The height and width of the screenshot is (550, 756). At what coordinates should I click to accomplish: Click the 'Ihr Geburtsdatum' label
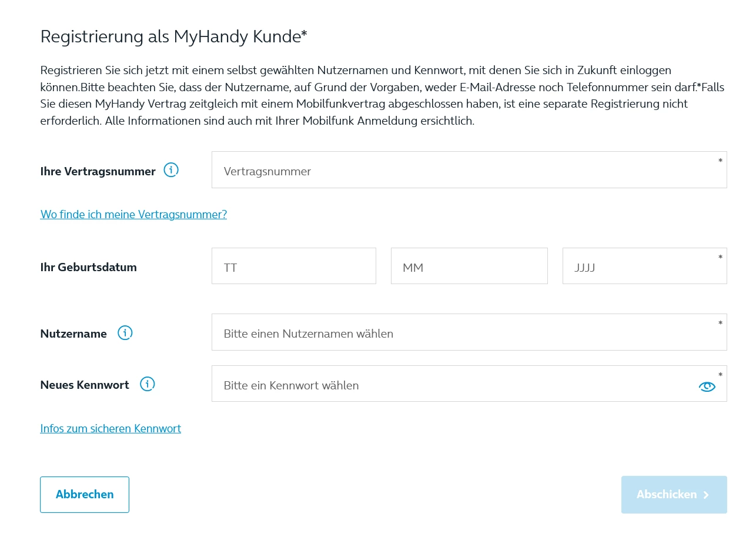88,267
